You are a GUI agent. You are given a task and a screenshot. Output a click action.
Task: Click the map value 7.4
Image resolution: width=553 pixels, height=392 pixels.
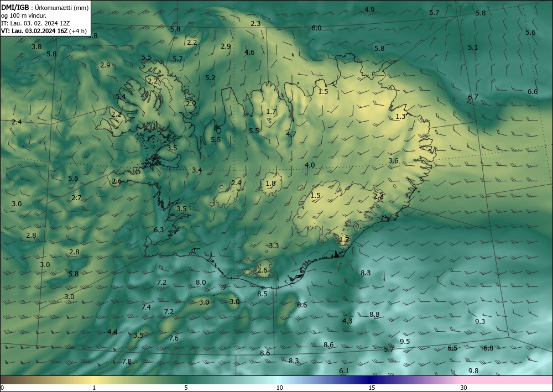pos(146,307)
